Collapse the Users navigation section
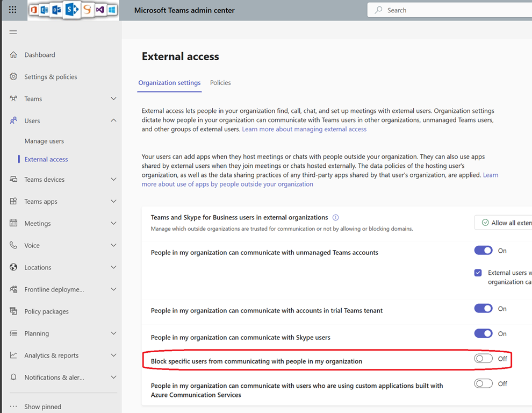 tap(113, 121)
